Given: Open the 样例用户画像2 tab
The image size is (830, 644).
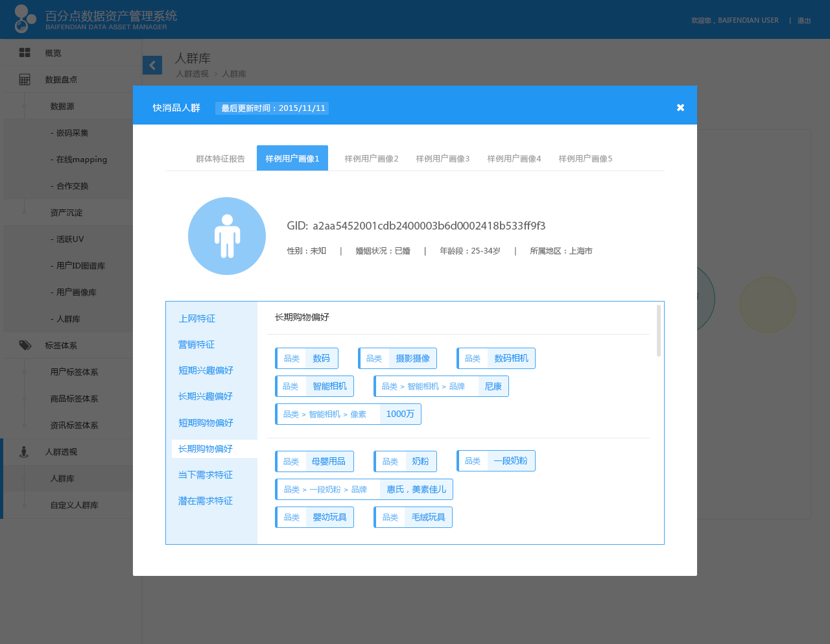Looking at the screenshot, I should 372,159.
